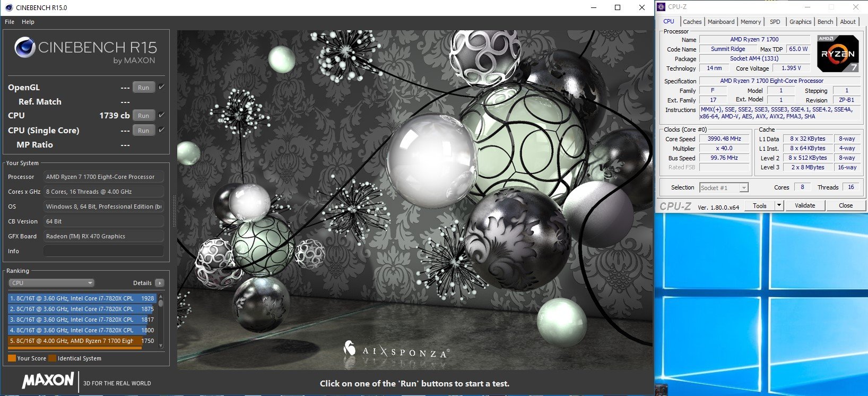Select ranking row 2 with score 1875

(82, 309)
